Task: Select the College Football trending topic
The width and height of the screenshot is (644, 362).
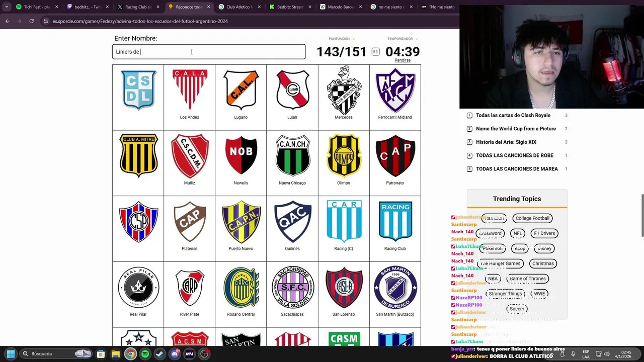Action: click(x=532, y=218)
